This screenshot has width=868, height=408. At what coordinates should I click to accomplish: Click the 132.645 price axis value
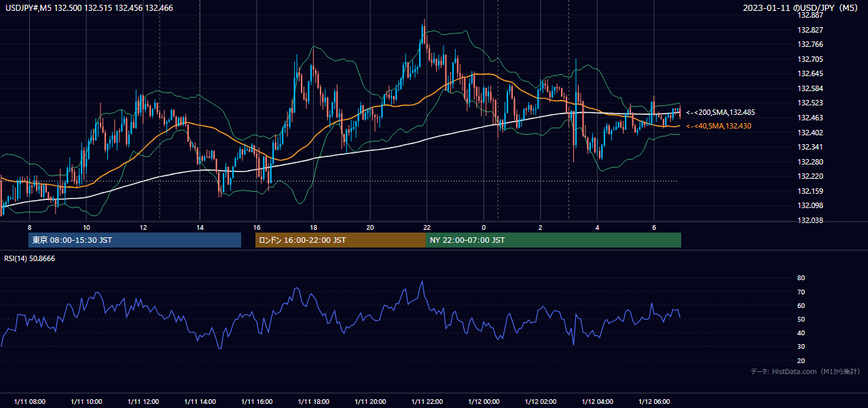click(810, 73)
